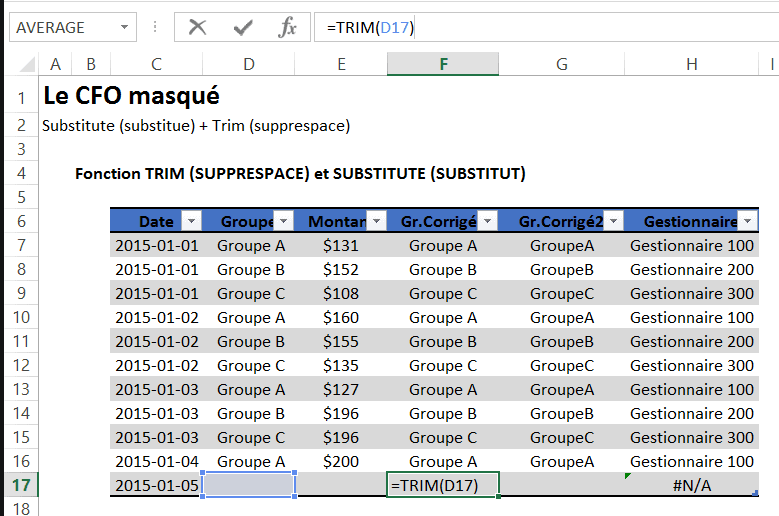Click the Cancel (X) formula button
Image resolution: width=779 pixels, height=516 pixels.
[197, 27]
